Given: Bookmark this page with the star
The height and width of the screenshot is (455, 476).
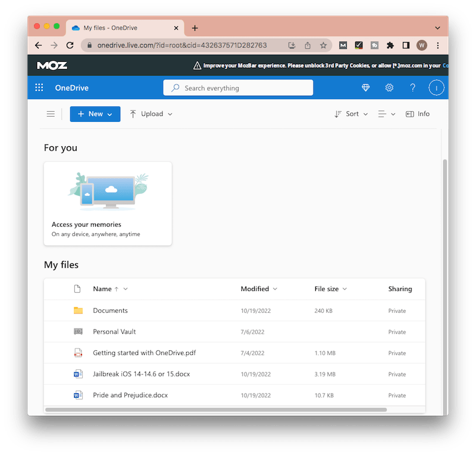Looking at the screenshot, I should [x=323, y=45].
